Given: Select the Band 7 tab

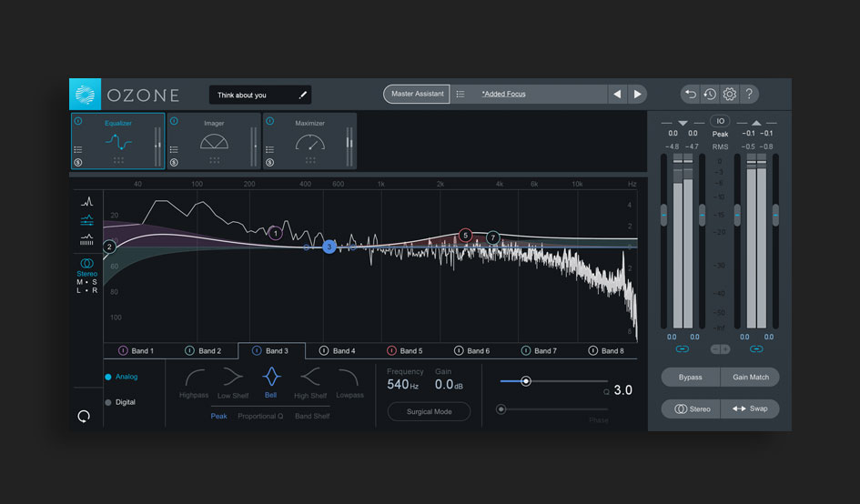Looking at the screenshot, I should 540,351.
